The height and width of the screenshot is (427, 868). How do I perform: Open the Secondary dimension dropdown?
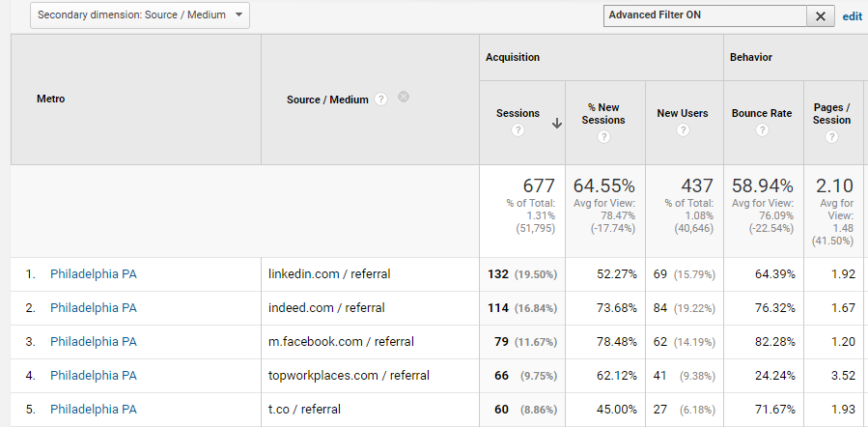pyautogui.click(x=140, y=15)
